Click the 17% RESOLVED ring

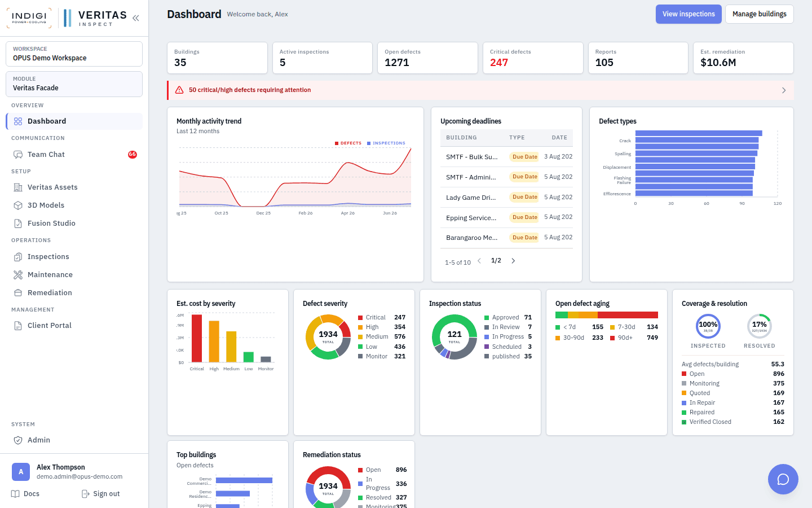coord(760,326)
